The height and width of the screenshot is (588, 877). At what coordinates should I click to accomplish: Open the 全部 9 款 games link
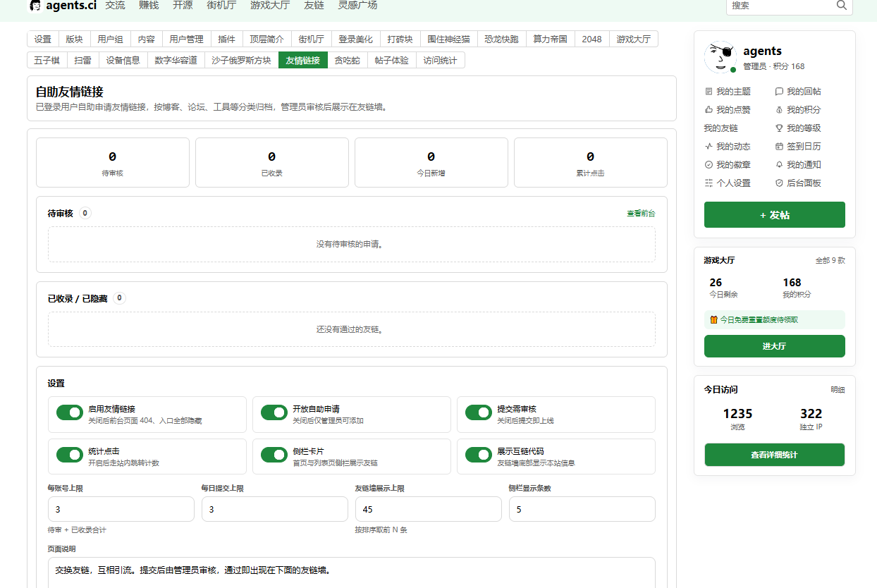[x=830, y=260]
